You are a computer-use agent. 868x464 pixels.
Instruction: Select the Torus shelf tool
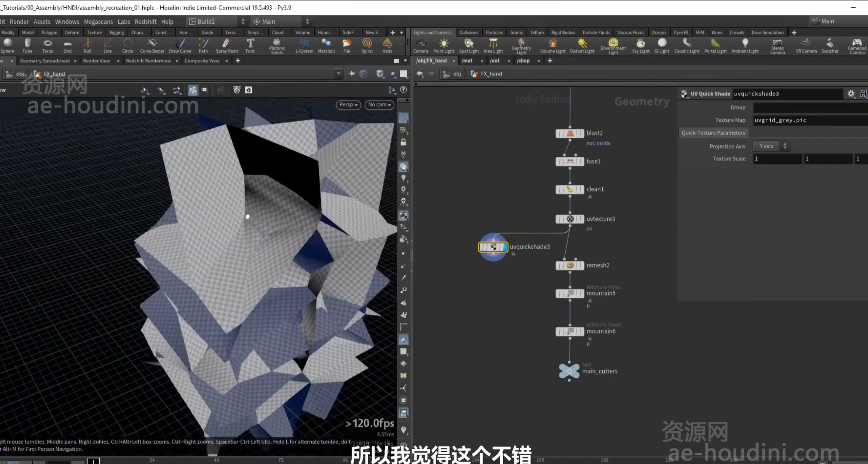(x=48, y=45)
